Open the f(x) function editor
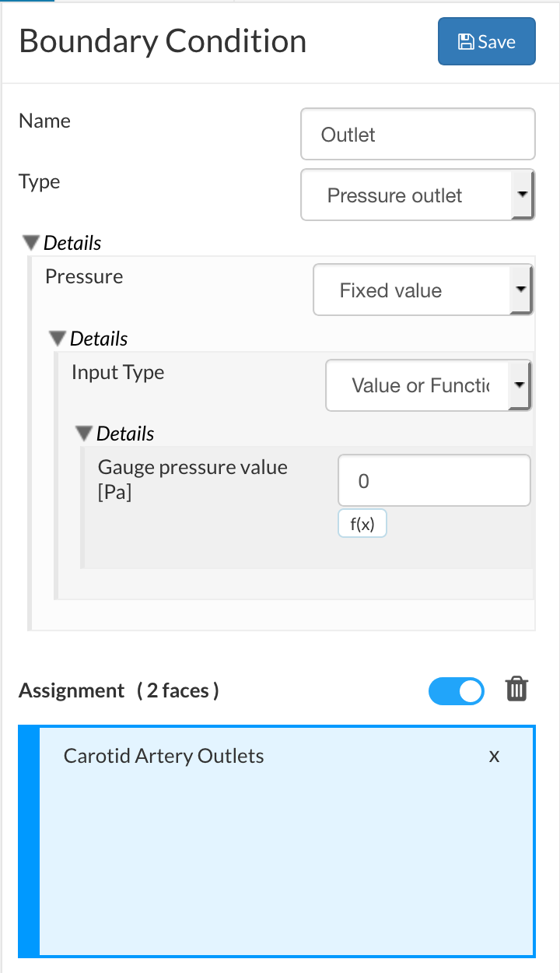560x973 pixels. tap(362, 525)
